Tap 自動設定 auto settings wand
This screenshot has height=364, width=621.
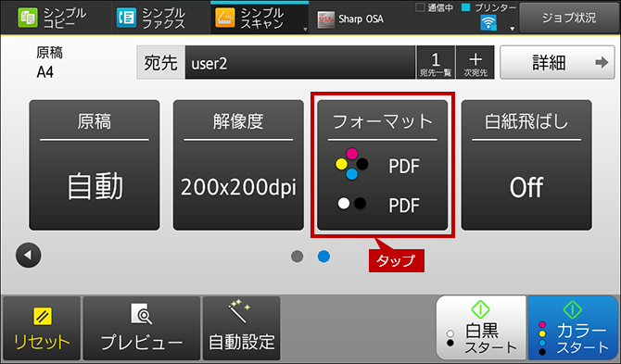pos(242,328)
